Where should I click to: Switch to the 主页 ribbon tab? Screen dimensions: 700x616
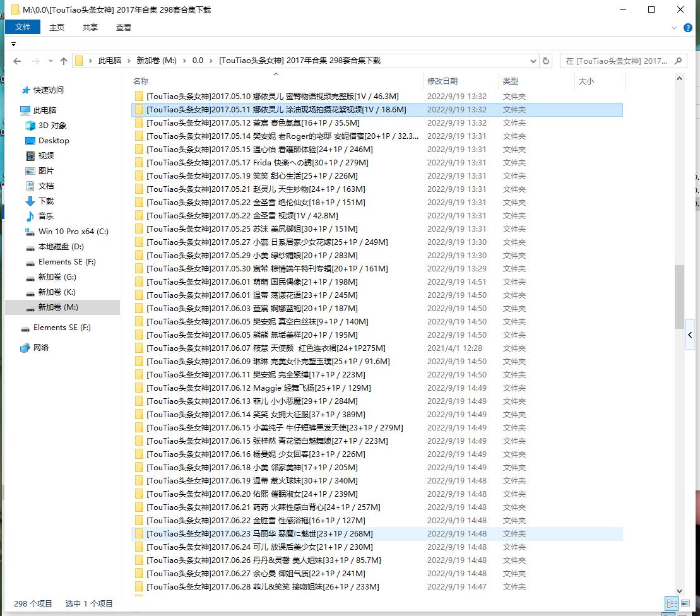(x=57, y=28)
